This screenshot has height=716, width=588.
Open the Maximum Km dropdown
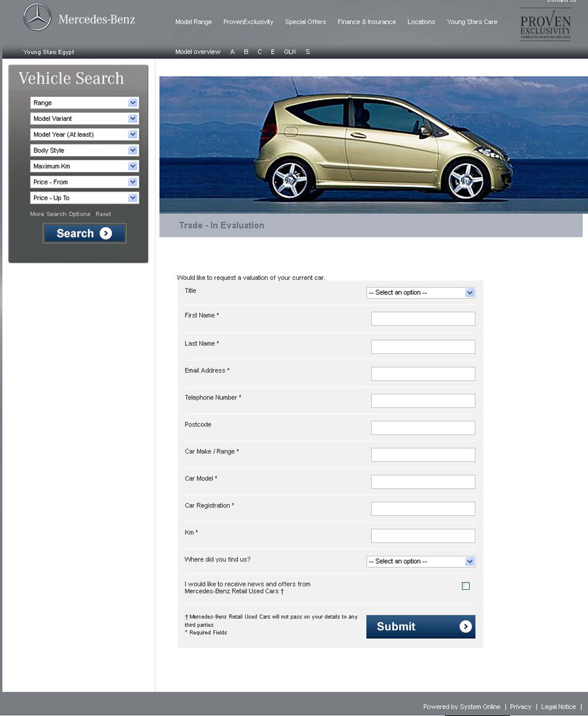click(84, 166)
